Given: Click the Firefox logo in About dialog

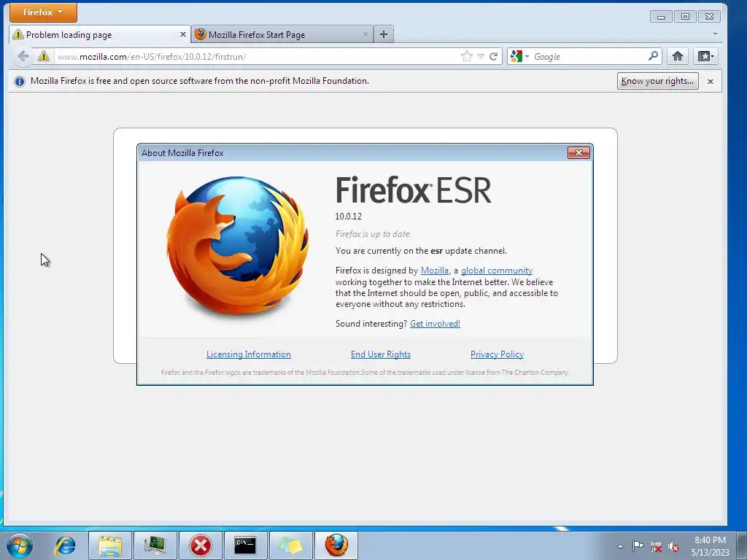Looking at the screenshot, I should (237, 246).
